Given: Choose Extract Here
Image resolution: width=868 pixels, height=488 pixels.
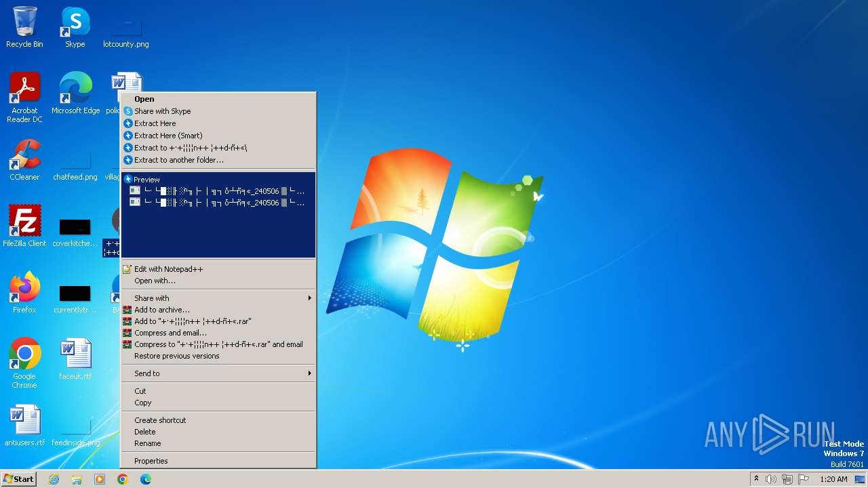Looking at the screenshot, I should pyautogui.click(x=218, y=123).
